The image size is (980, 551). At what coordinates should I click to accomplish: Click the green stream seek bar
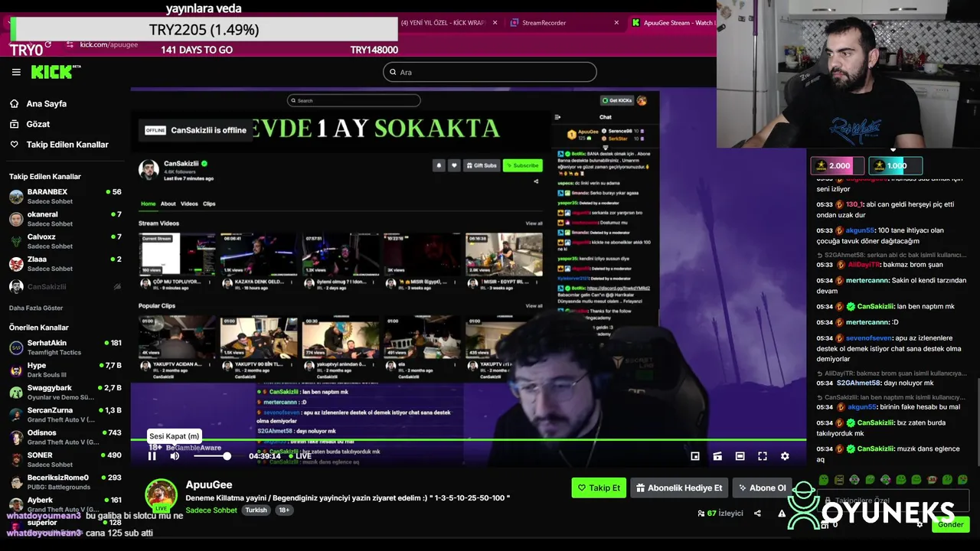pos(468,440)
